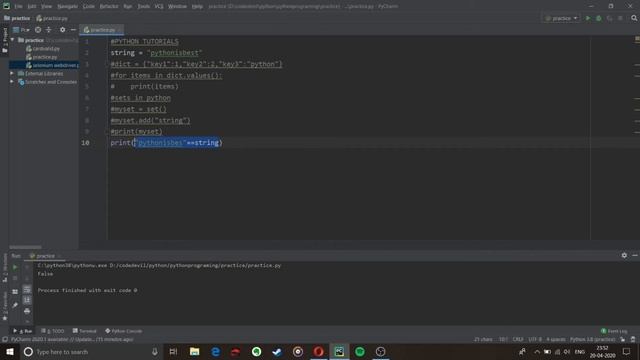640x360 pixels.
Task: Open the View menu
Action: (46, 6)
